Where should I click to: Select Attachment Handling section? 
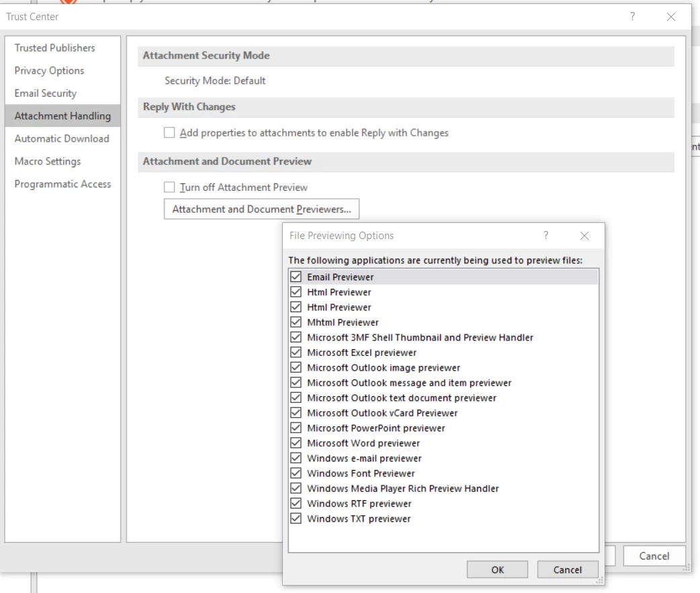62,116
